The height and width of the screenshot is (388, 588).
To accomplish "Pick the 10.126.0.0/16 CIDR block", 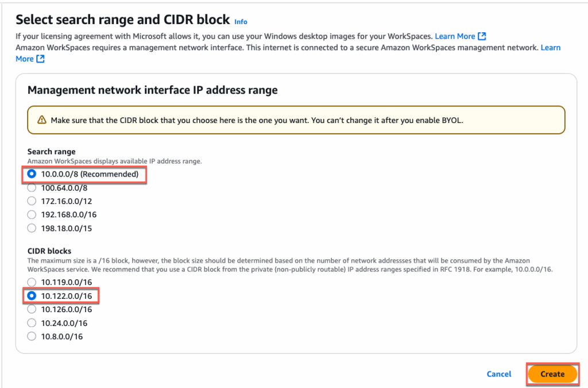I will (32, 309).
